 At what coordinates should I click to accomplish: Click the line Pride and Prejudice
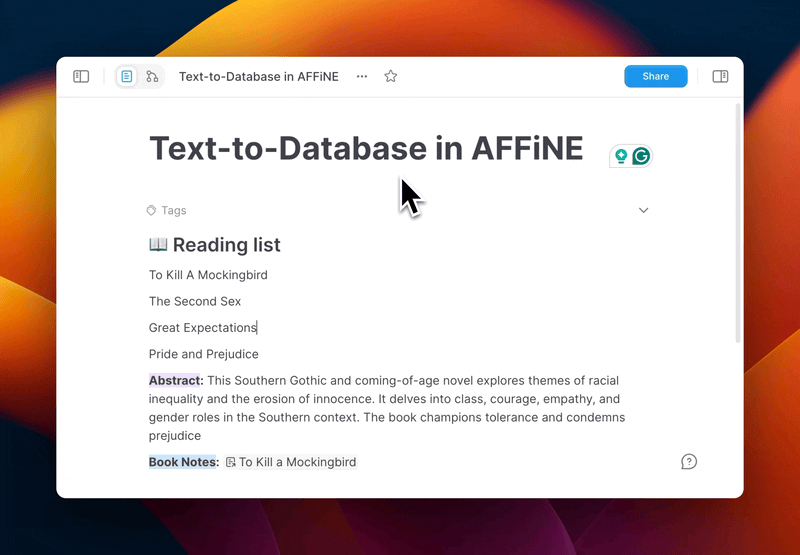pyautogui.click(x=204, y=354)
